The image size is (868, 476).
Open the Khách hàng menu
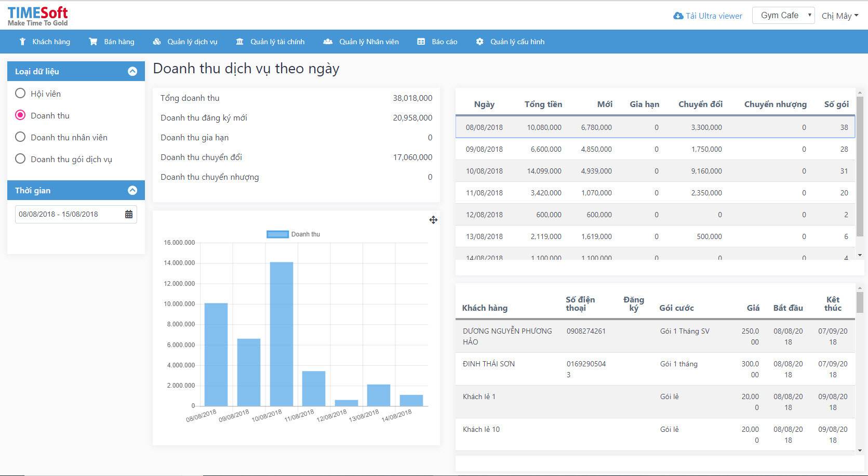pyautogui.click(x=45, y=42)
